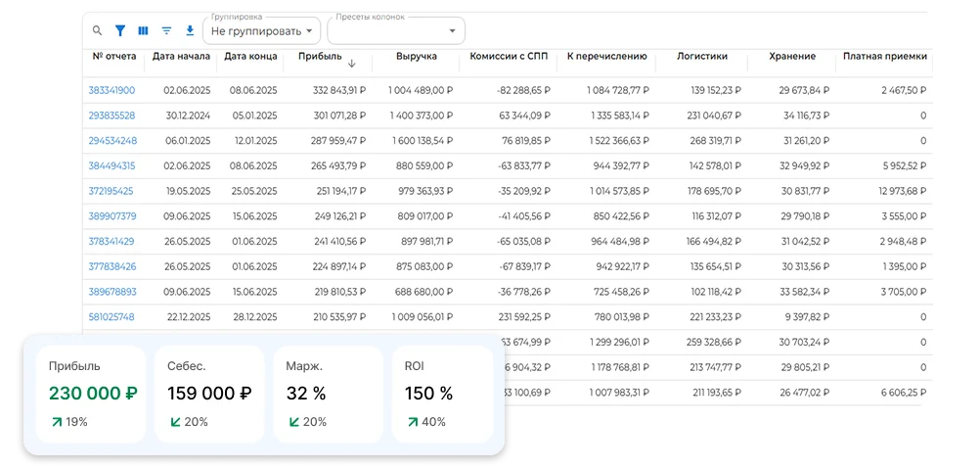Sort by the Логистики column header

tap(702, 56)
